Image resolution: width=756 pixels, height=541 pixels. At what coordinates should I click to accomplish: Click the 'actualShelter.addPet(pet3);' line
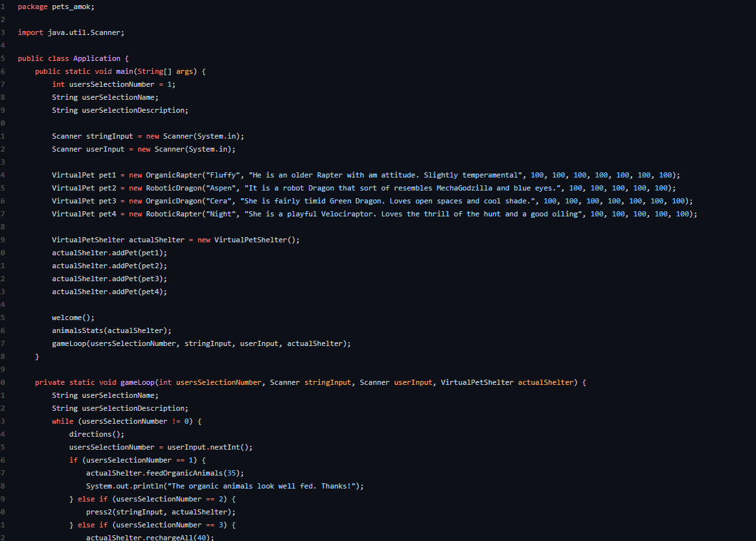point(109,279)
